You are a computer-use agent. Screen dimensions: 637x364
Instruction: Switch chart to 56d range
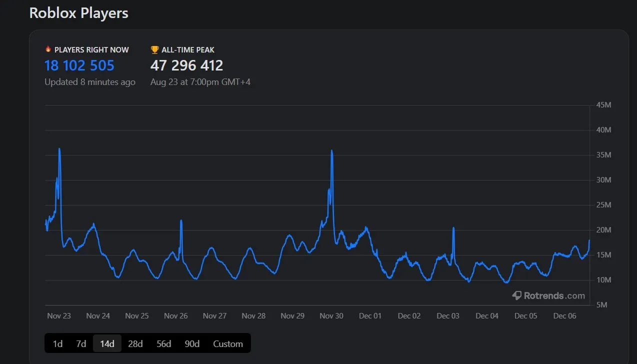[163, 343]
